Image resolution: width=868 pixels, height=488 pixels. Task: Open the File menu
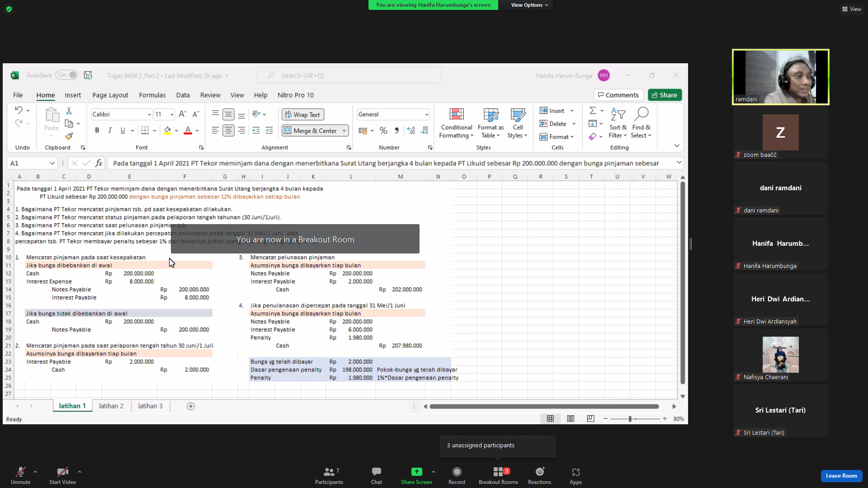18,95
